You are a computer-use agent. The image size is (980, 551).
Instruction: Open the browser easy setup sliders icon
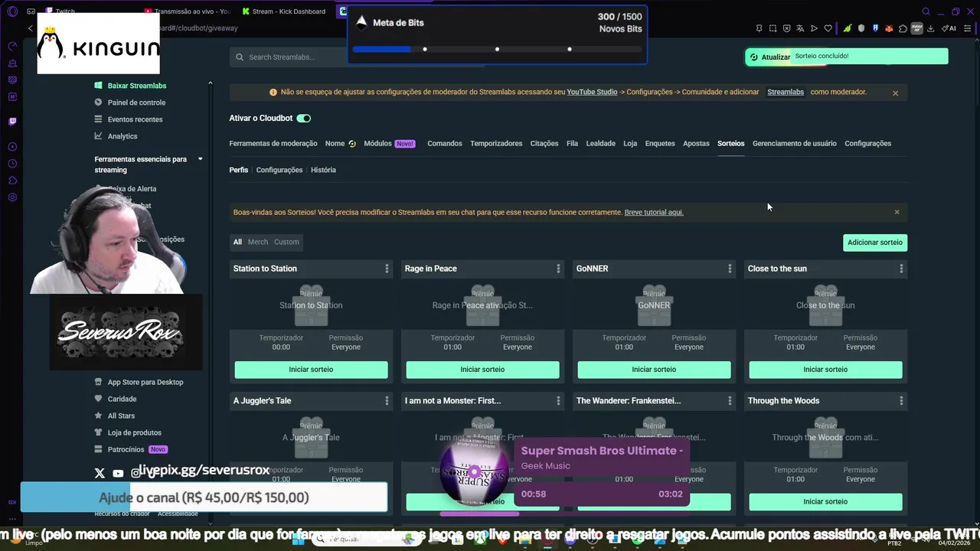click(x=969, y=28)
